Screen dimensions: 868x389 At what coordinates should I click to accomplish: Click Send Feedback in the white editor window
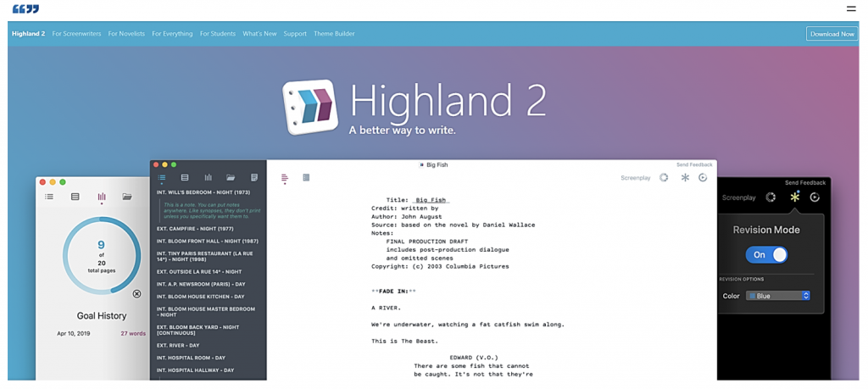694,164
